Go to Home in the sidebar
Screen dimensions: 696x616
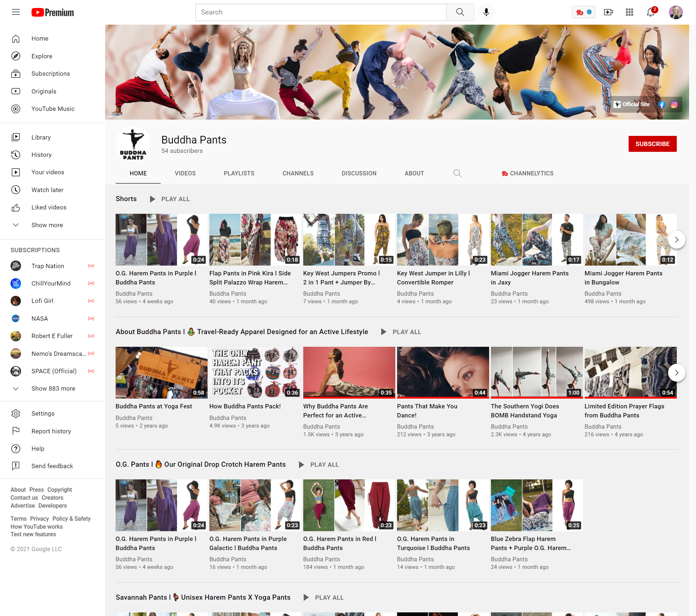click(x=53, y=38)
